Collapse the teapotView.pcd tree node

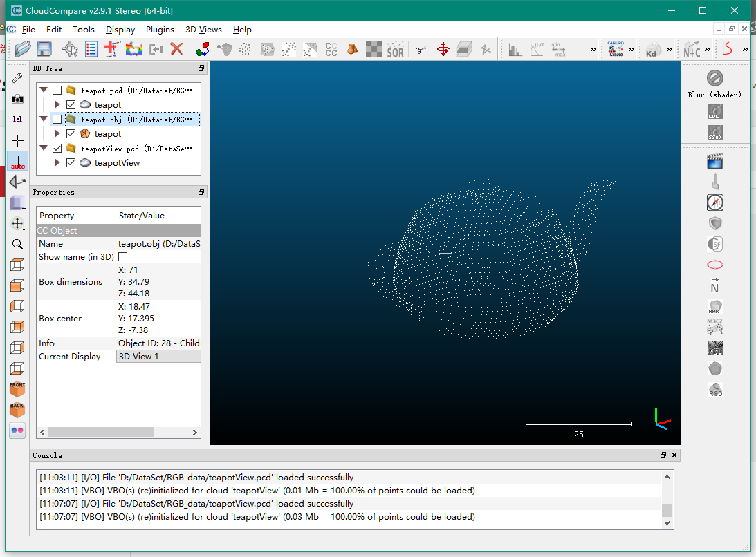pos(44,149)
